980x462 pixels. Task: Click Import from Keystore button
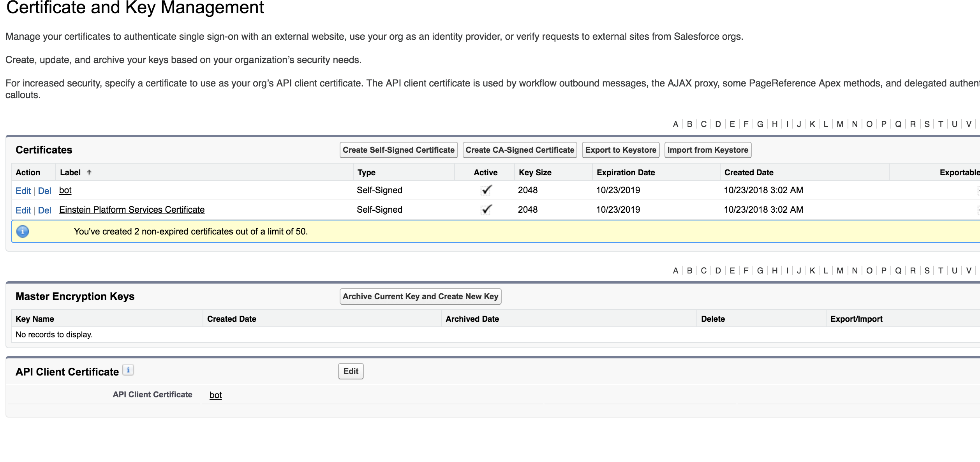click(x=707, y=150)
